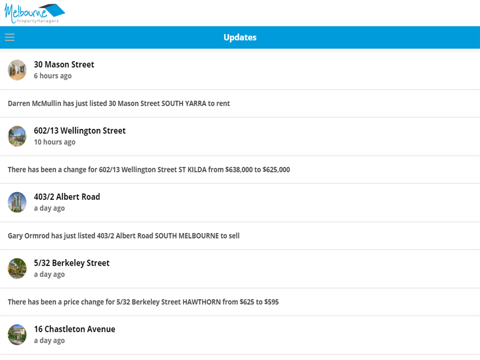This screenshot has height=360, width=480.
Task: Select the 602/13 Wellington Street title
Action: [80, 131]
